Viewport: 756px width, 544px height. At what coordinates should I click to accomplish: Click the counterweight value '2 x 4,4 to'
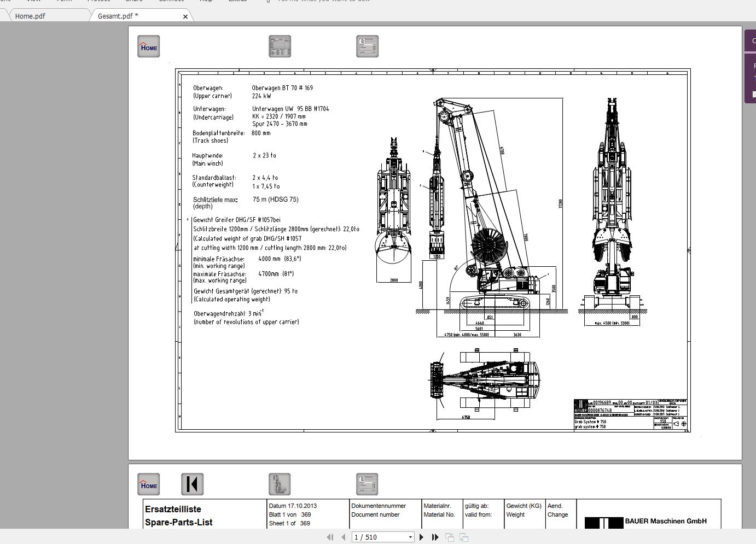(265, 178)
